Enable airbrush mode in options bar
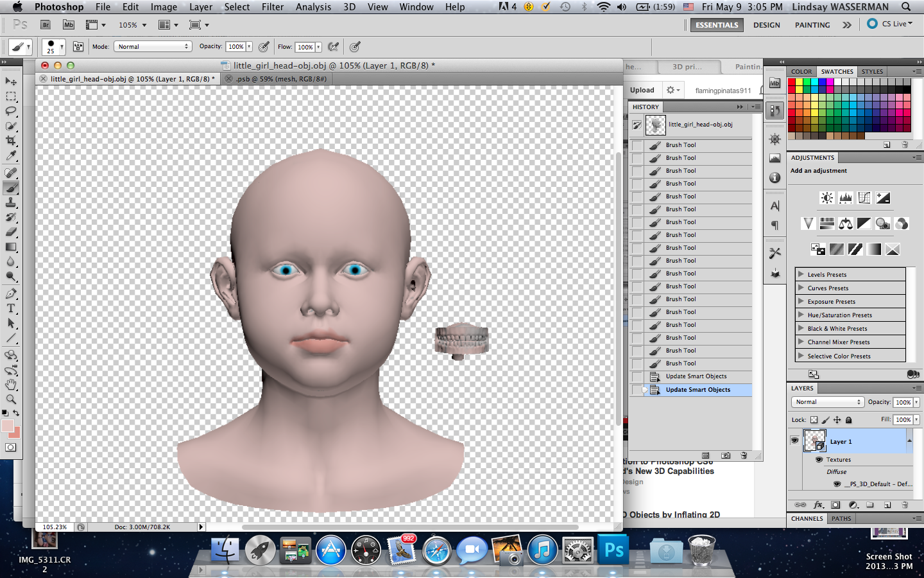The height and width of the screenshot is (578, 924). point(333,46)
